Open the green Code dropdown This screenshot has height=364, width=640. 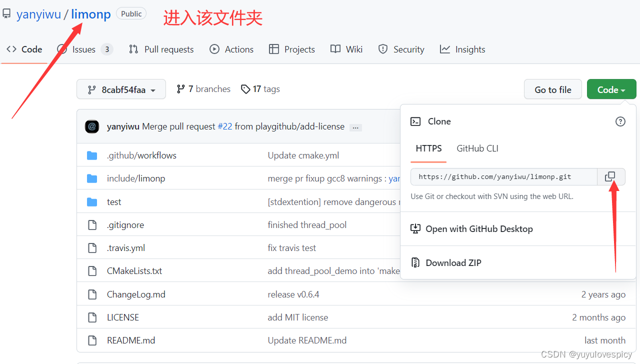611,89
